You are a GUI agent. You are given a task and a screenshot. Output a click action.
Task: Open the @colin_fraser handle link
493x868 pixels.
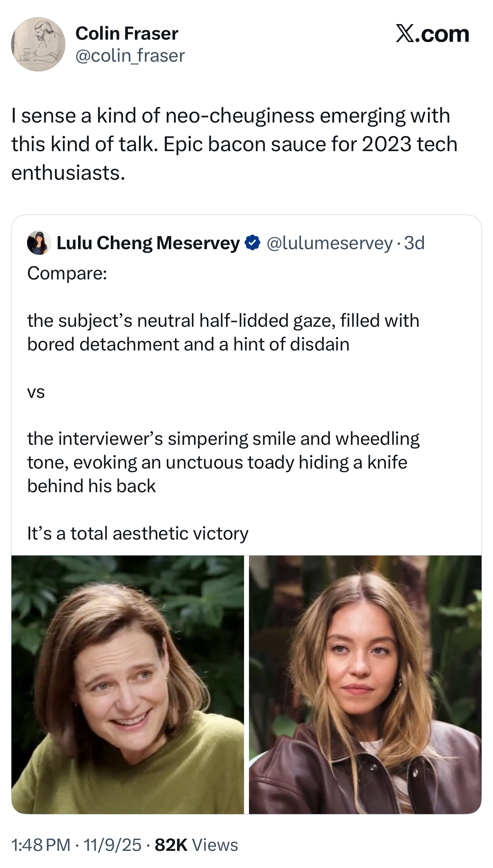[x=130, y=56]
